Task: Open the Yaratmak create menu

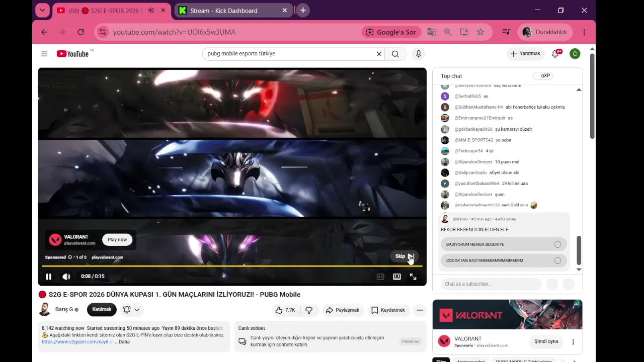Action: (x=525, y=54)
